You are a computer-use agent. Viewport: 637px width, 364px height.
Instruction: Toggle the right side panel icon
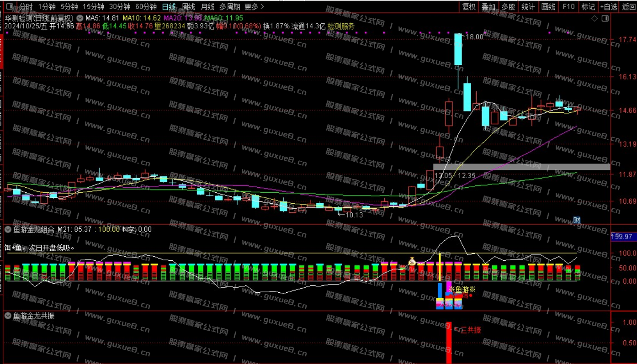[x=605, y=18]
